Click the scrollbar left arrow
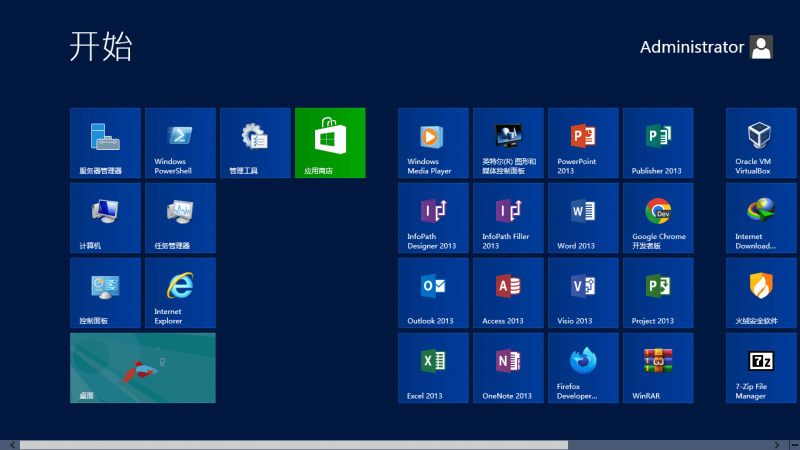The height and width of the screenshot is (450, 800). click(12, 445)
